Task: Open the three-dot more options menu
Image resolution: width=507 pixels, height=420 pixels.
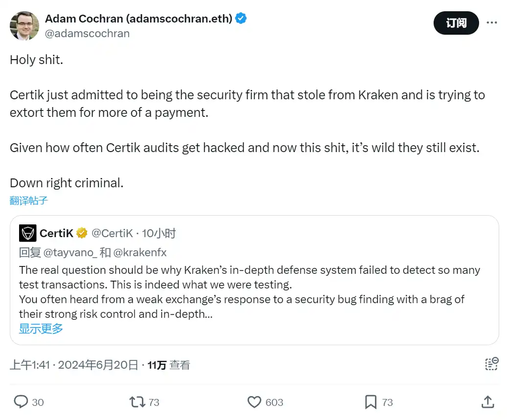Action: (491, 22)
